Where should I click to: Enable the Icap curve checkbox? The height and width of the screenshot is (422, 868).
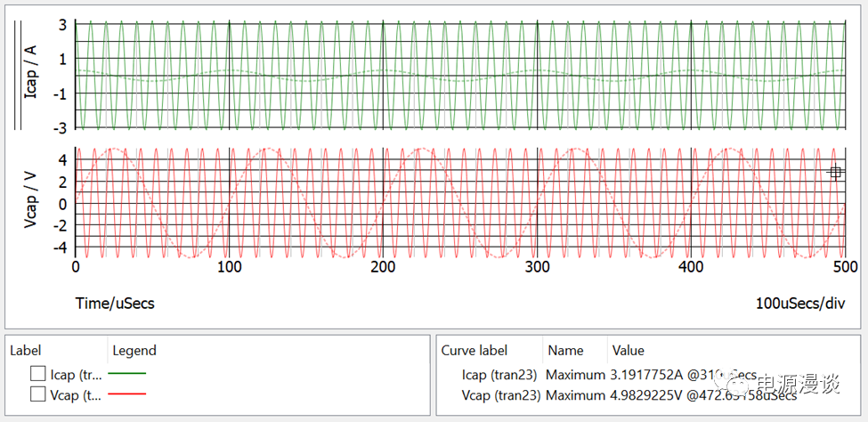click(38, 374)
